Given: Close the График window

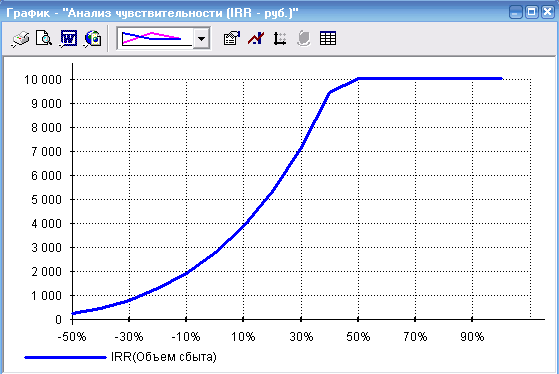Looking at the screenshot, I should coord(548,12).
